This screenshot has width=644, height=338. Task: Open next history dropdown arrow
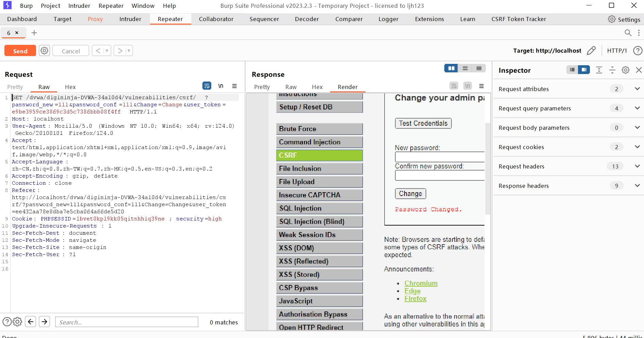coord(129,51)
